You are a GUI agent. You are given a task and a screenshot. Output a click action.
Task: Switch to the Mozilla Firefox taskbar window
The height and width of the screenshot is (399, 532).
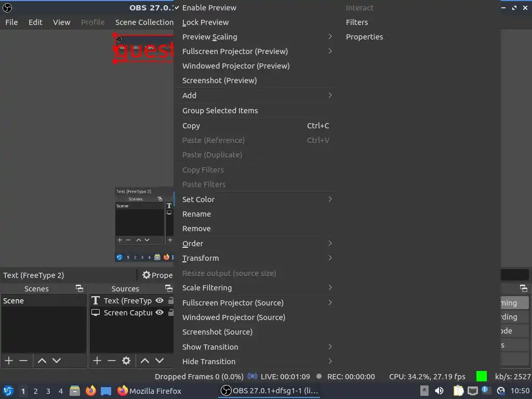coord(149,391)
